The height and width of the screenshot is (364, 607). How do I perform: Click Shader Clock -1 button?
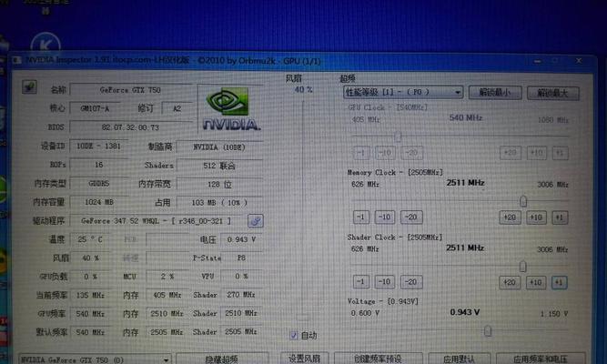click(360, 282)
